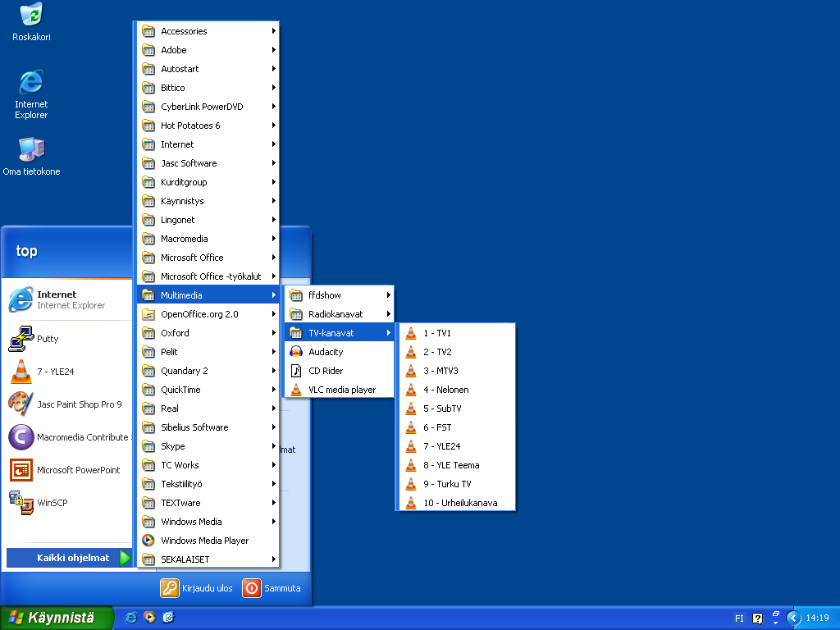Play channel 5 - SubTV

point(457,409)
